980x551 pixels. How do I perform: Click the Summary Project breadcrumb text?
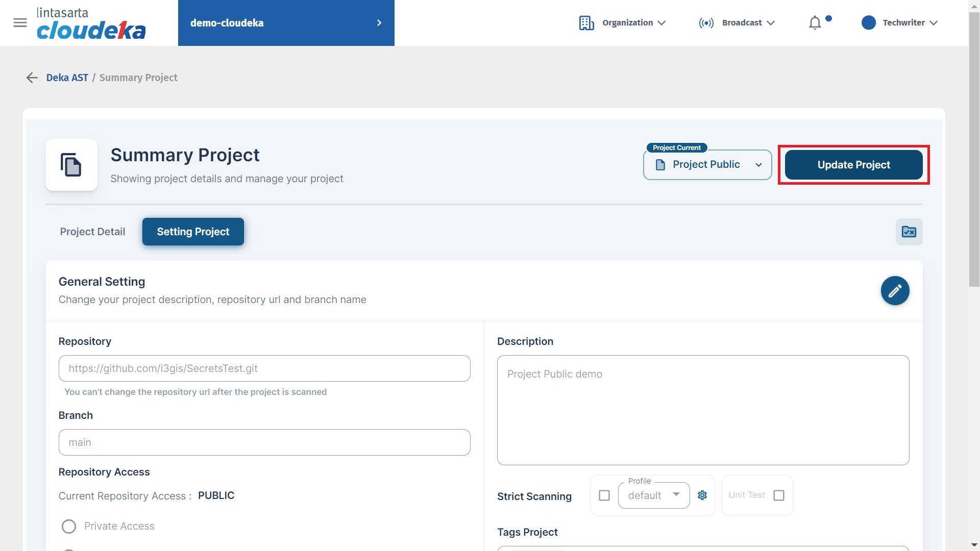138,78
